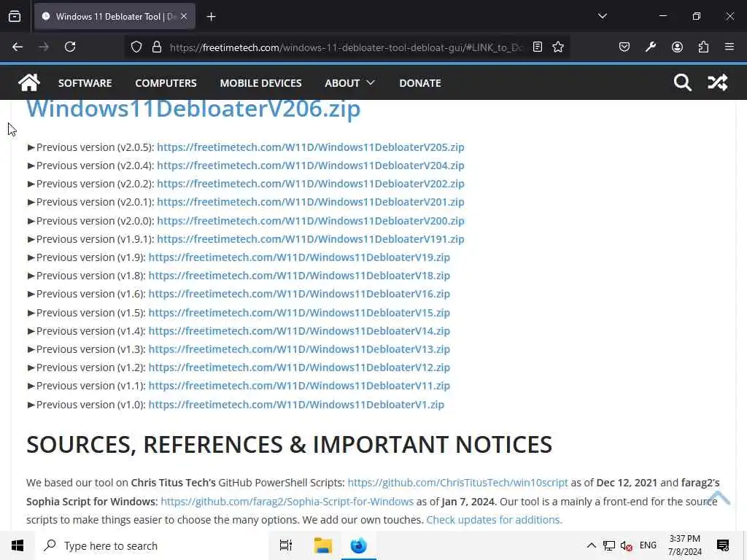
Task: Click the Windows11DebloaterV15.zip link
Action: [299, 313]
